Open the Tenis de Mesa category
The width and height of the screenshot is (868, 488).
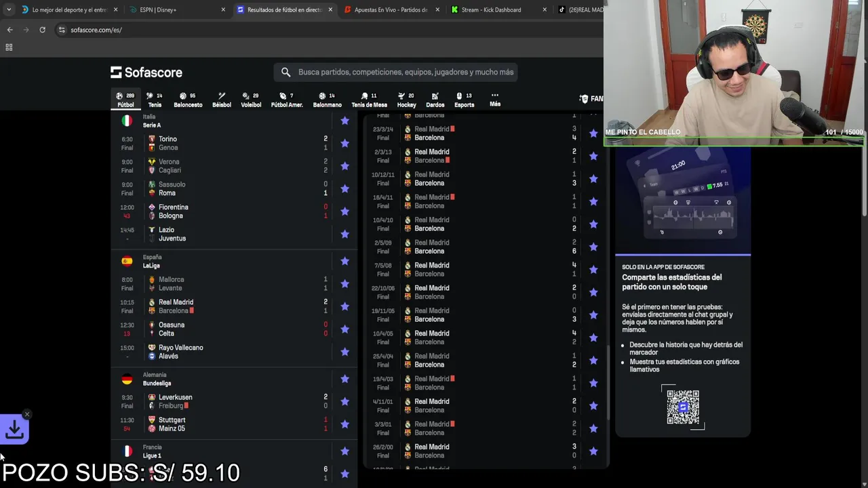pos(369,100)
